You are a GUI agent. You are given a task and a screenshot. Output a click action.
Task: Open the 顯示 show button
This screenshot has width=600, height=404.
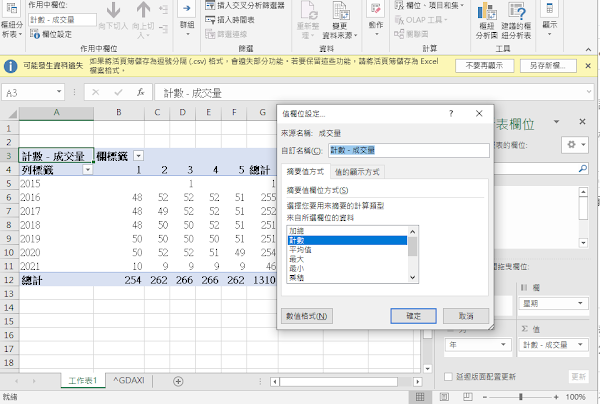pyautogui.click(x=549, y=19)
